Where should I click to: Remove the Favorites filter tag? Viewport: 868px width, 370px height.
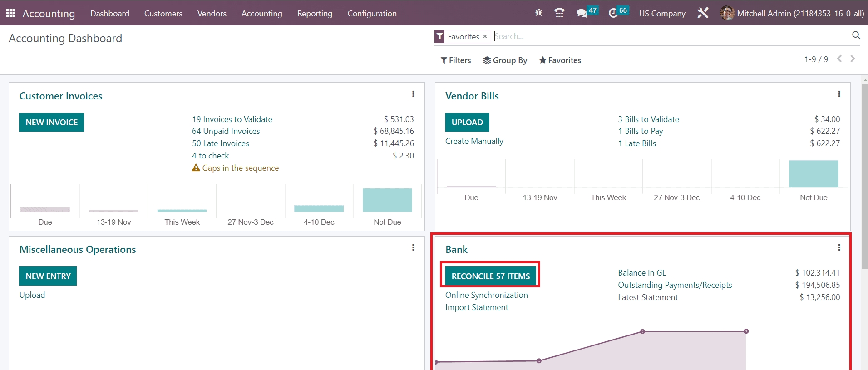pos(485,36)
